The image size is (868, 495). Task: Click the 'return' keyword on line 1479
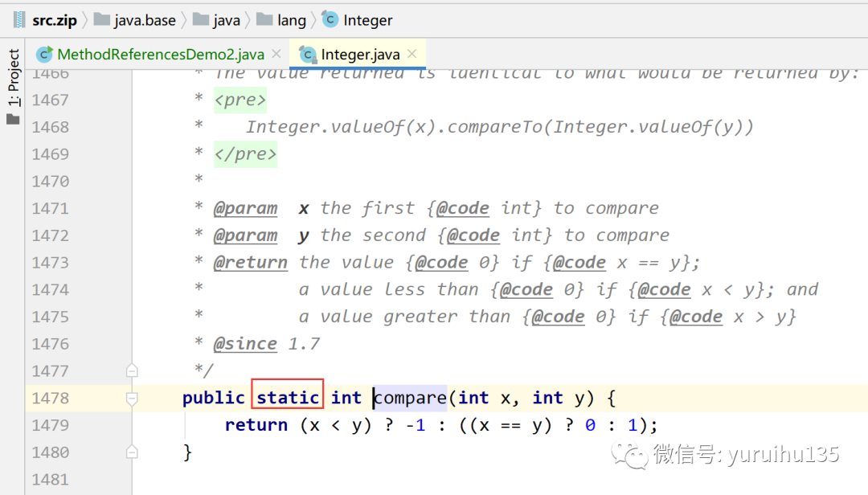click(256, 424)
